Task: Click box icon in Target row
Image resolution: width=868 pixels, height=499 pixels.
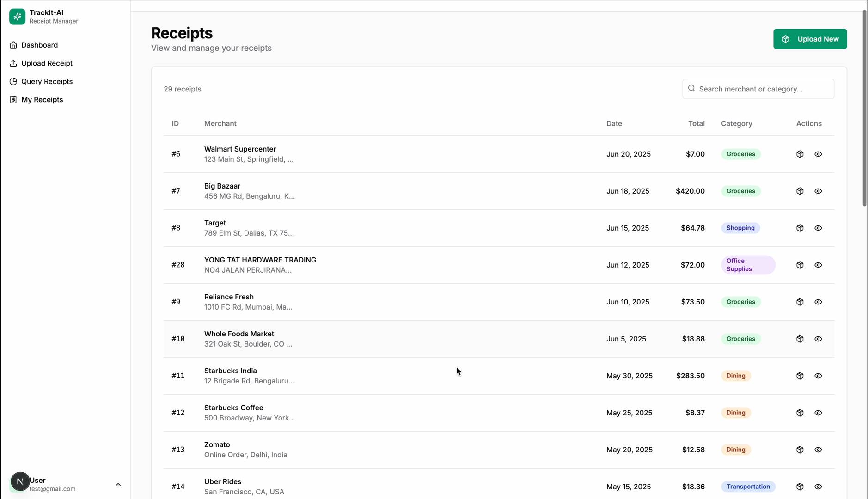Action: [800, 228]
